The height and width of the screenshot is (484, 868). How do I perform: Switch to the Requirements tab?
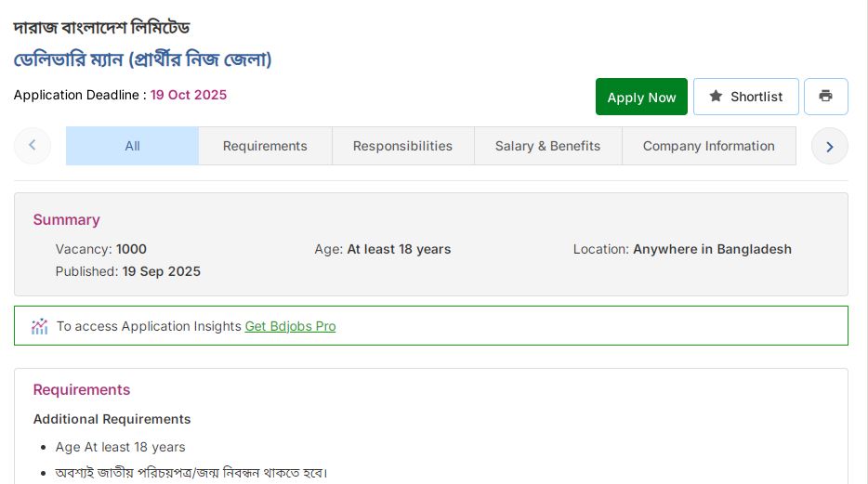pyautogui.click(x=265, y=146)
